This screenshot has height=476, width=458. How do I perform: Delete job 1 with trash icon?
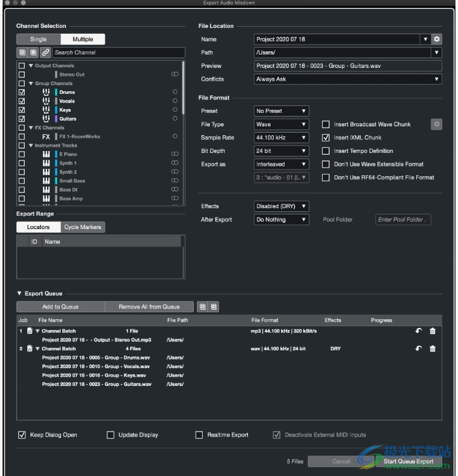point(433,331)
